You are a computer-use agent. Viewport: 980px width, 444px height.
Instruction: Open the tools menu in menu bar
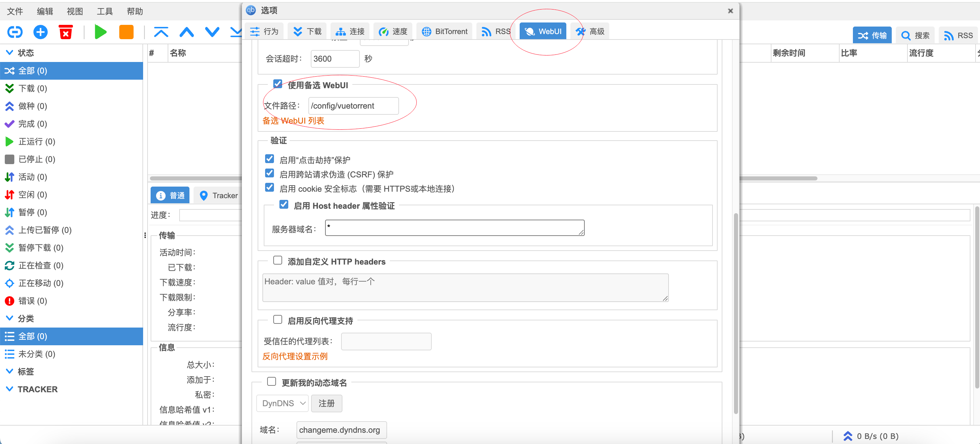104,11
